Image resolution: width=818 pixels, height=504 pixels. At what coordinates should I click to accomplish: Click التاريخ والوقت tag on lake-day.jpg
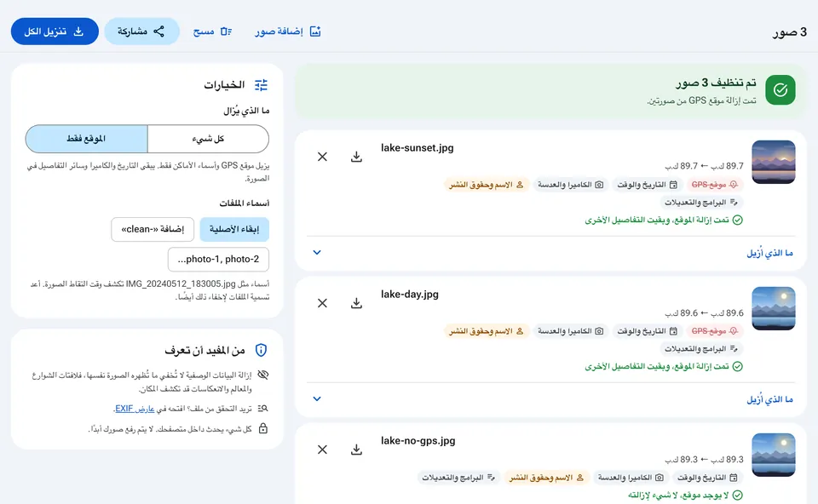pos(648,331)
